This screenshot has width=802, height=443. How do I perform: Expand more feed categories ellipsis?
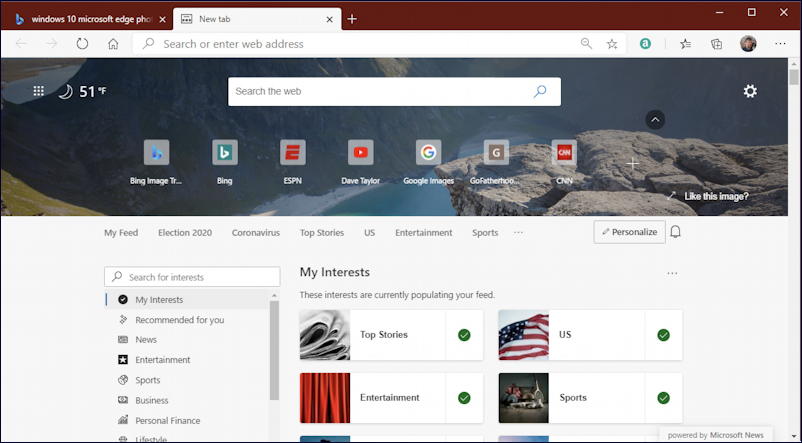[518, 233]
